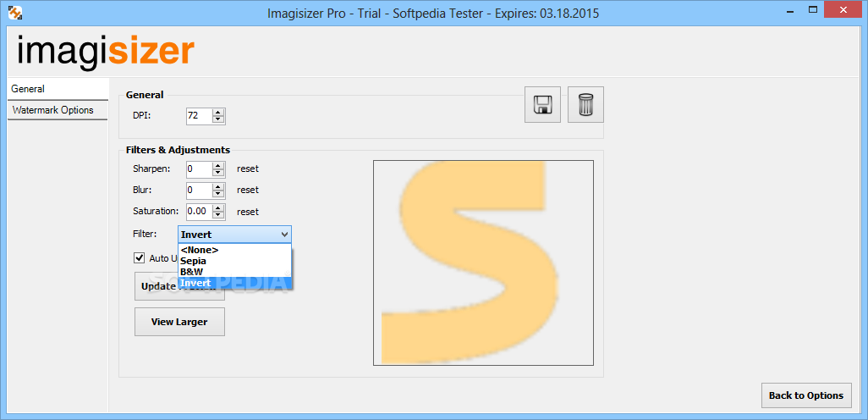Choose Invert from the filter list
868x420 pixels.
(234, 283)
